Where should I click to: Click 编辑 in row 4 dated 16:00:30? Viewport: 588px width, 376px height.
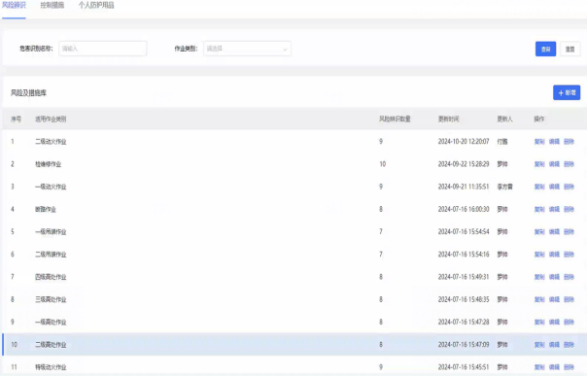click(x=554, y=209)
